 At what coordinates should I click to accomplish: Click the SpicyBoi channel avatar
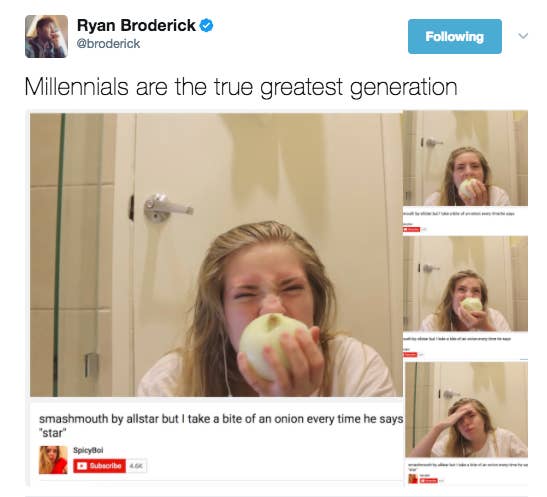tap(53, 460)
